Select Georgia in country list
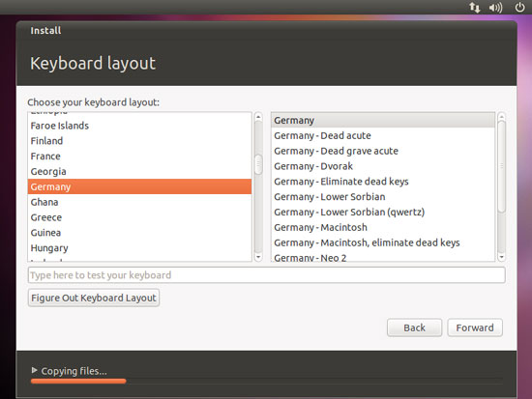Screen dimensions: 532x399 pos(139,171)
